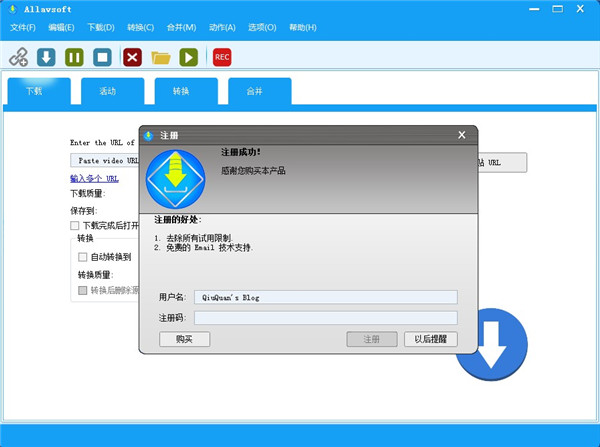Click the 注册的好处 heading
This screenshot has width=600, height=447.
178,220
